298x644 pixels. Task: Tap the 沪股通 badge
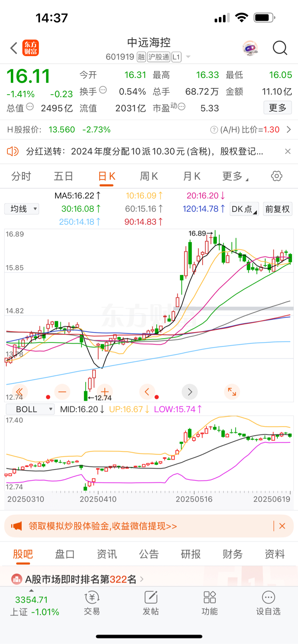pos(159,57)
